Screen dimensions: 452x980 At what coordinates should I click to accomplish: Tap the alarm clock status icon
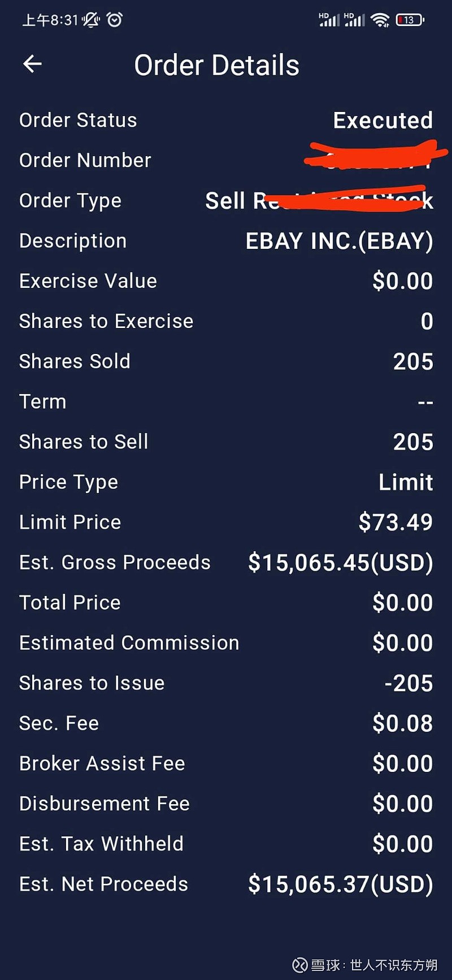pos(115,20)
